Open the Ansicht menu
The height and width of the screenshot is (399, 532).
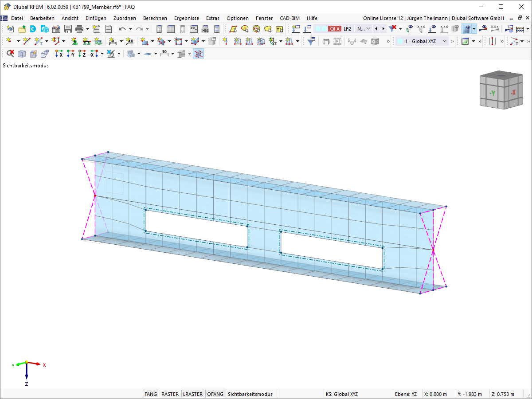point(70,18)
